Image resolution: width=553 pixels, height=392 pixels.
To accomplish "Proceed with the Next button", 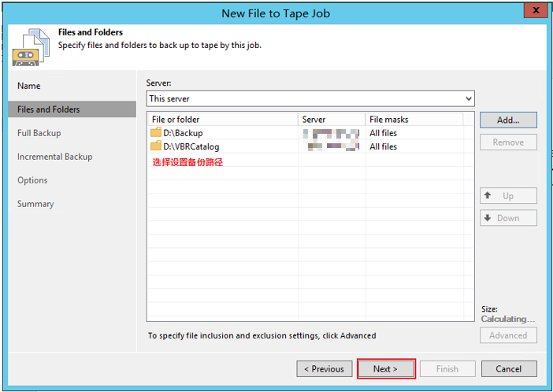I will tap(386, 368).
